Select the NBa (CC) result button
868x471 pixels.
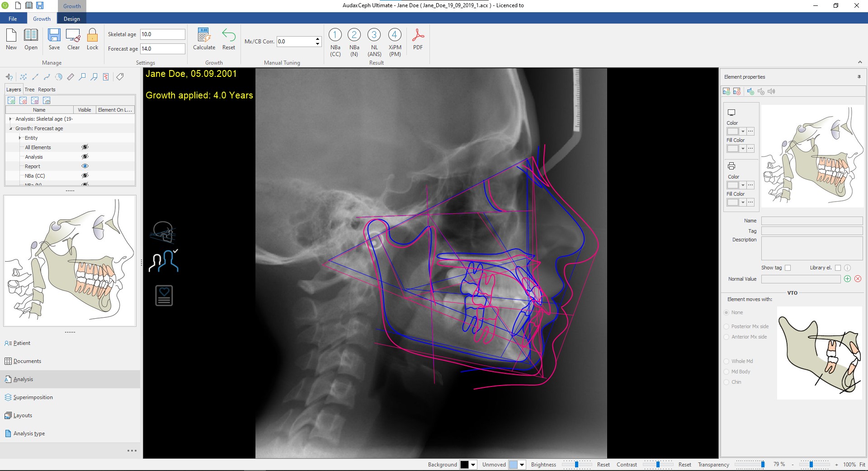tap(335, 35)
